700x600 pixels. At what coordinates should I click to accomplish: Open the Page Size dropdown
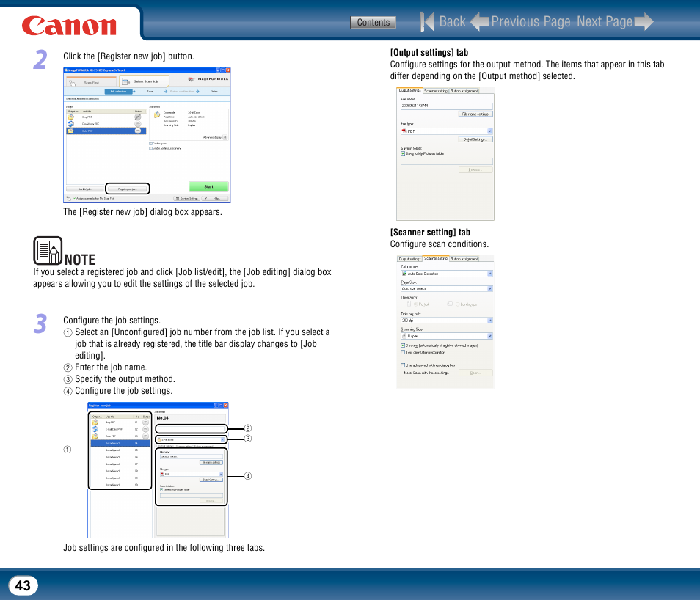pyautogui.click(x=446, y=289)
